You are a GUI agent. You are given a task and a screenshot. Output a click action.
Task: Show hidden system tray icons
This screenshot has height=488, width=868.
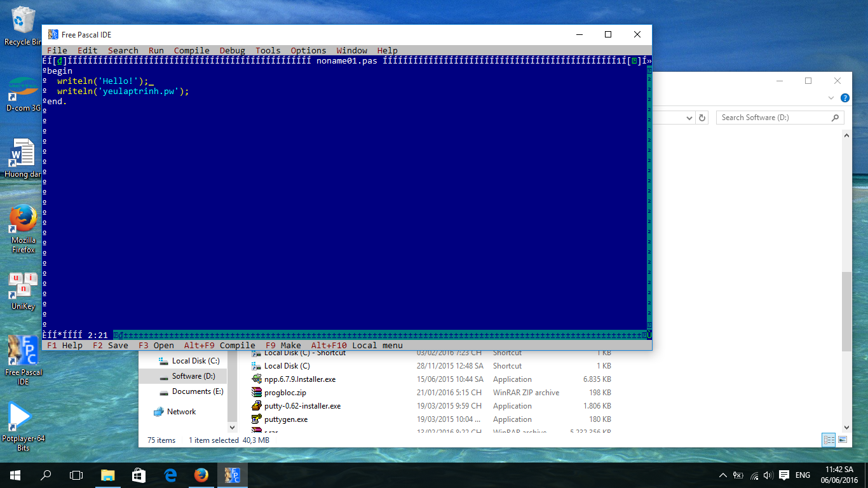point(722,475)
